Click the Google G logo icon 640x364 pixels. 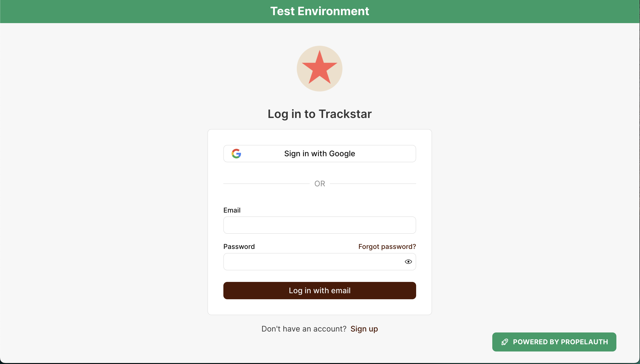236,154
